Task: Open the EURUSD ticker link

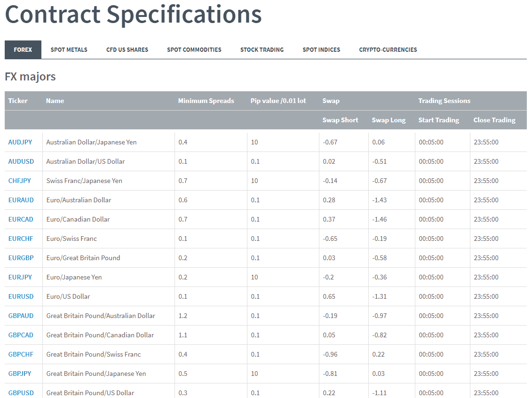Action: pyautogui.click(x=21, y=296)
